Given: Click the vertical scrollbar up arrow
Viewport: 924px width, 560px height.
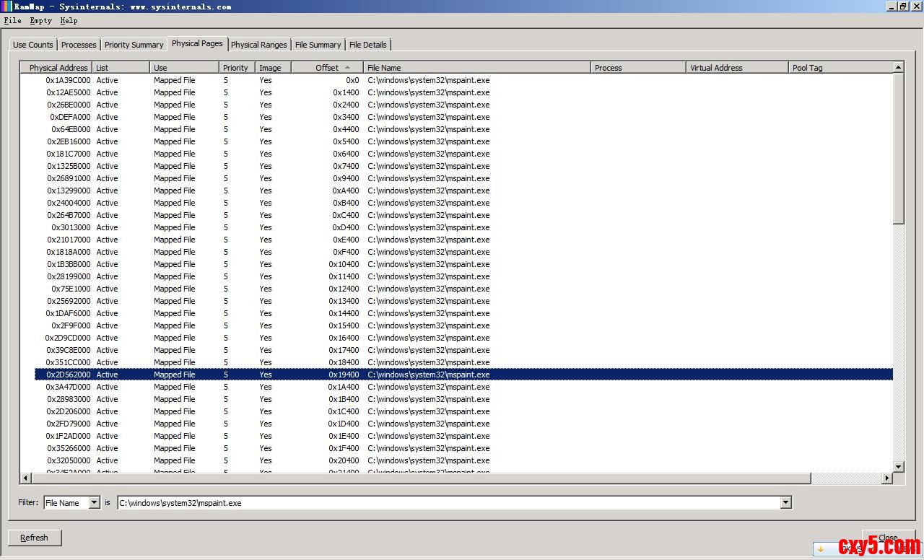Looking at the screenshot, I should [x=898, y=67].
